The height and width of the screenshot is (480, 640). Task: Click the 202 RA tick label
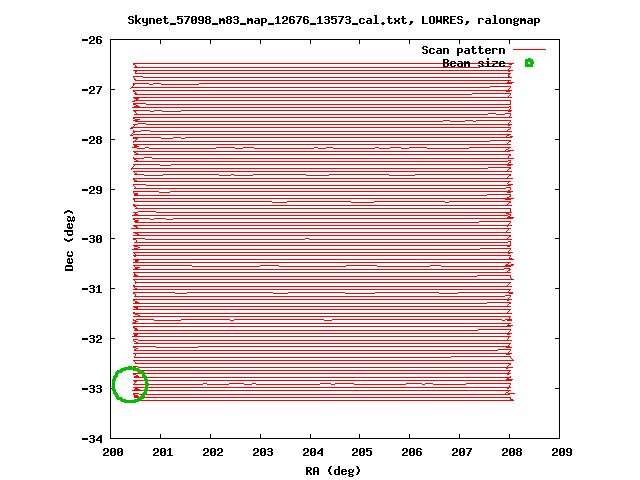[213, 452]
